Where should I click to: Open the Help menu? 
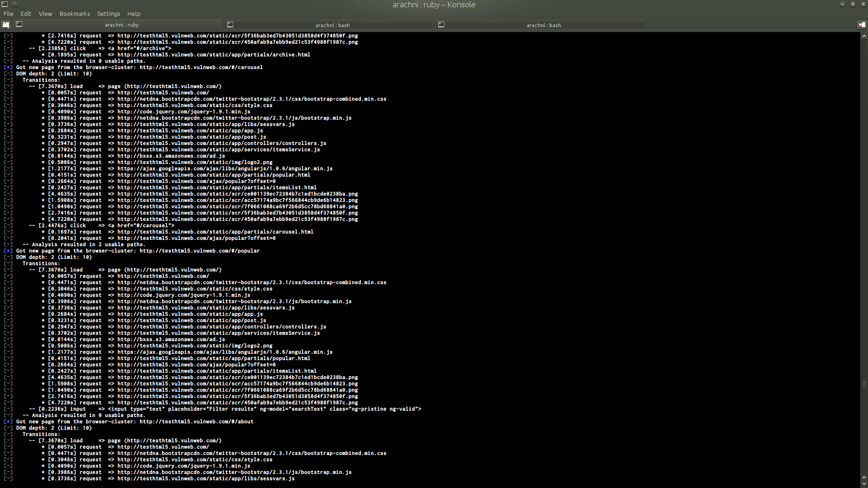pyautogui.click(x=134, y=14)
